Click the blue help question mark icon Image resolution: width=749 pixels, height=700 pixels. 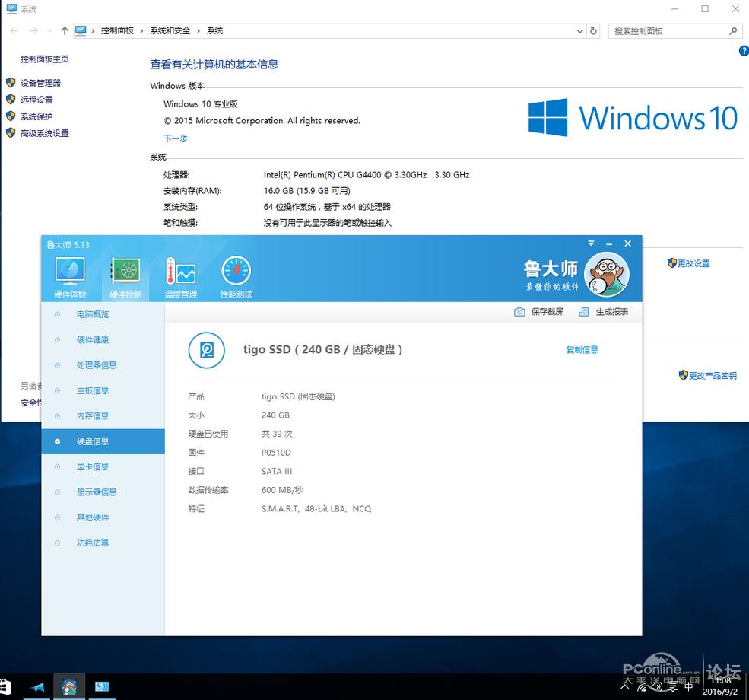(x=743, y=51)
